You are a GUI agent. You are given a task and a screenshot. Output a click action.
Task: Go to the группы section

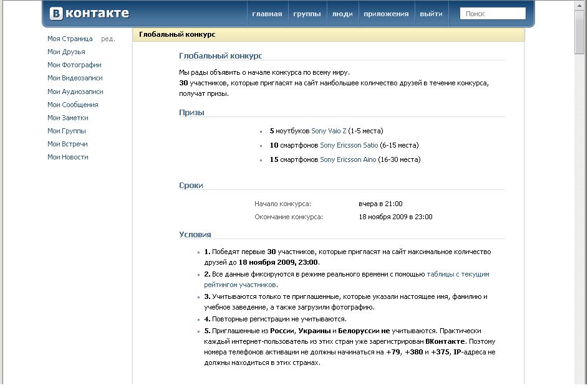coord(307,14)
